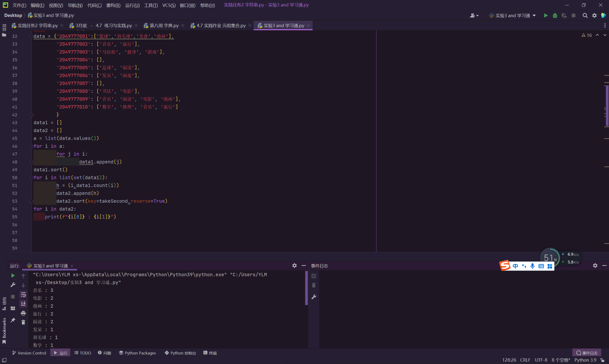Open IDE settings gear in top toolbar

point(594,15)
